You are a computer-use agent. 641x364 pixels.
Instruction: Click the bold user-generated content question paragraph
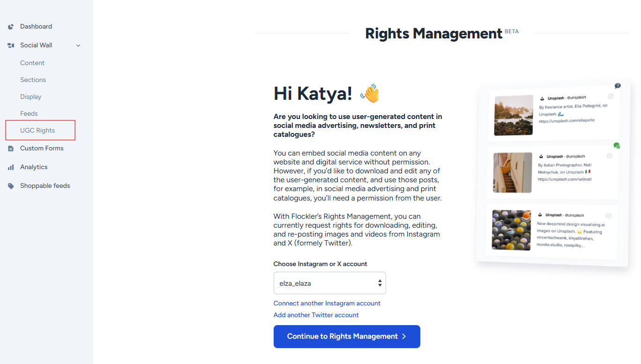pyautogui.click(x=358, y=126)
